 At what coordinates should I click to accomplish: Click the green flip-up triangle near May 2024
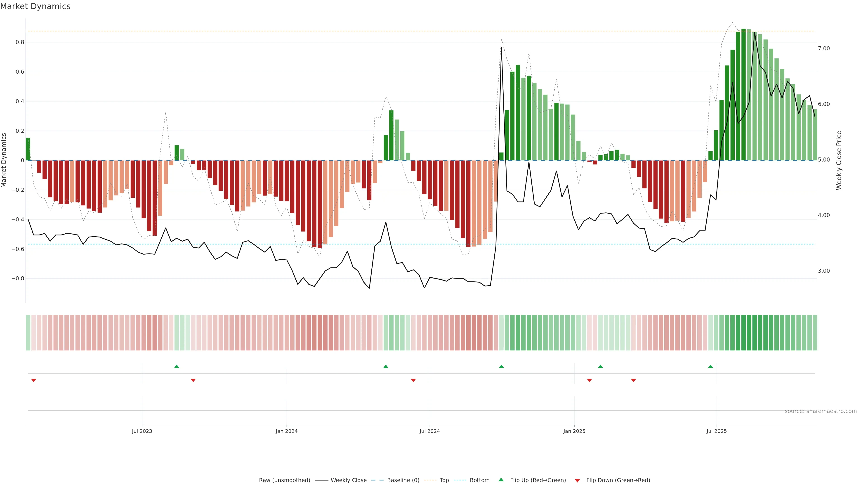tap(386, 366)
